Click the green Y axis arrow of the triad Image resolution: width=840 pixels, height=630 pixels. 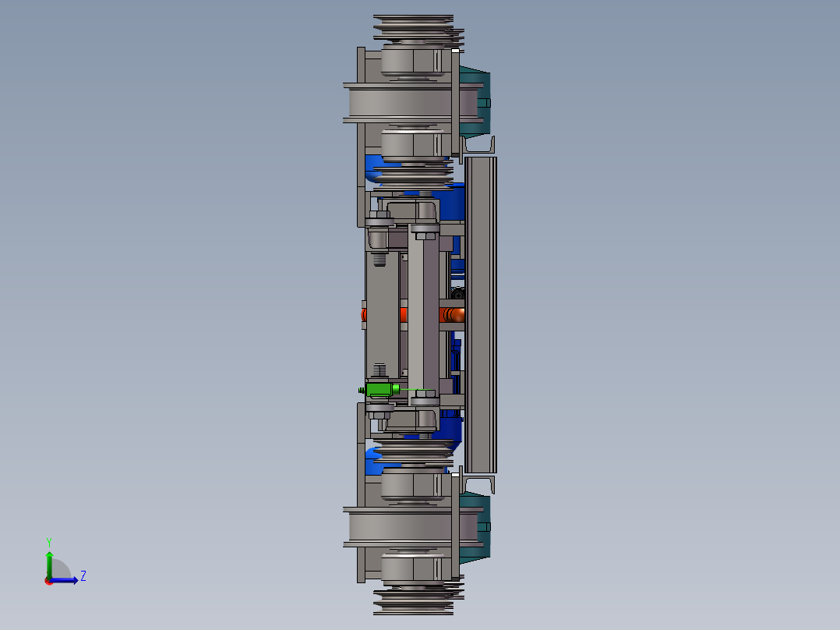pyautogui.click(x=49, y=565)
